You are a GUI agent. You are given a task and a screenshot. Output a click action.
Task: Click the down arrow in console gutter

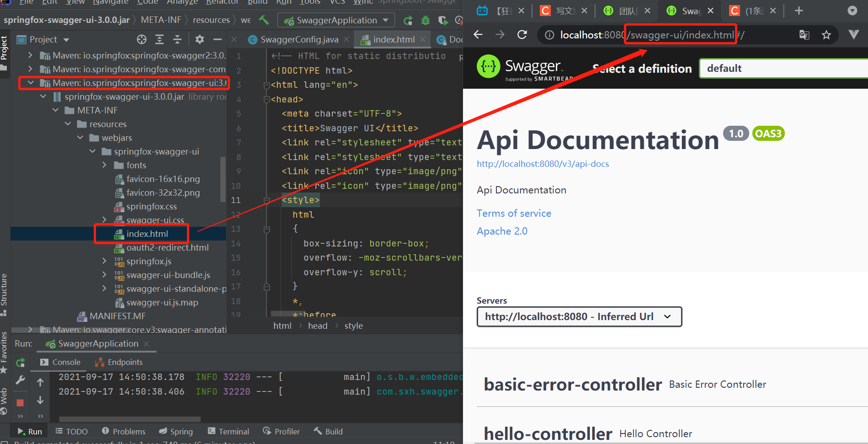point(40,400)
